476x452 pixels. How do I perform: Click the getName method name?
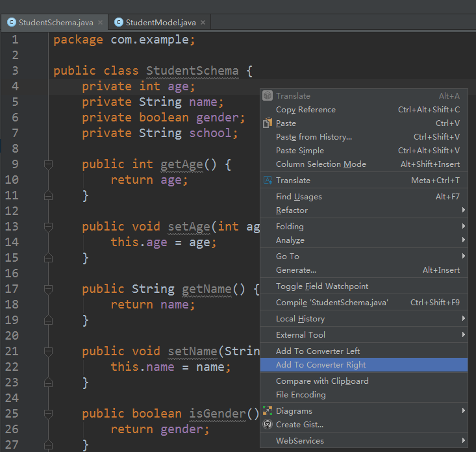click(x=207, y=289)
